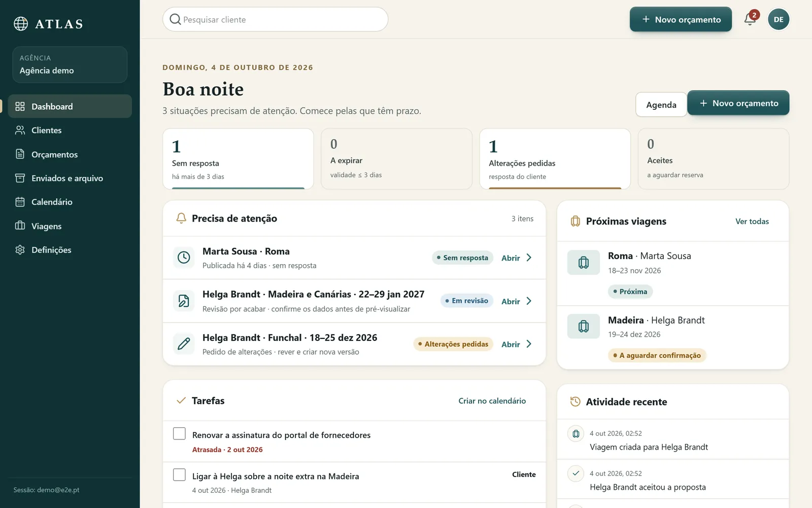
Task: Open the A expirar summary card
Action: (x=396, y=159)
